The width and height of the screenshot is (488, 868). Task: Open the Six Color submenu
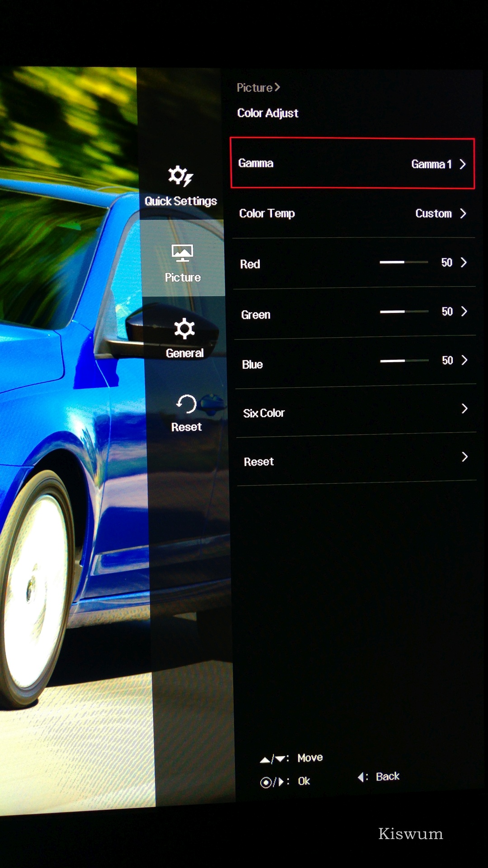(x=356, y=411)
